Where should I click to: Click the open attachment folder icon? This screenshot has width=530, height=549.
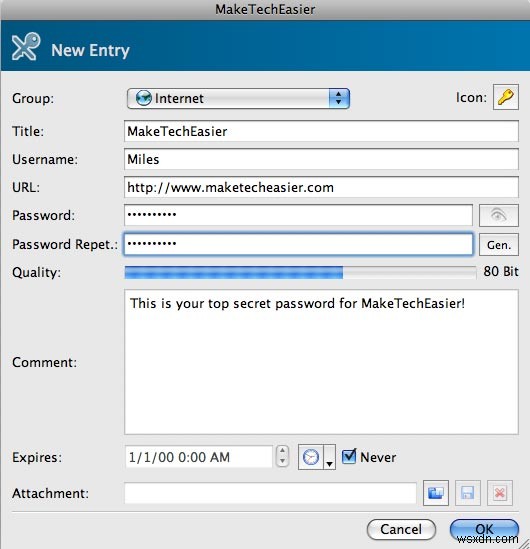pyautogui.click(x=436, y=493)
